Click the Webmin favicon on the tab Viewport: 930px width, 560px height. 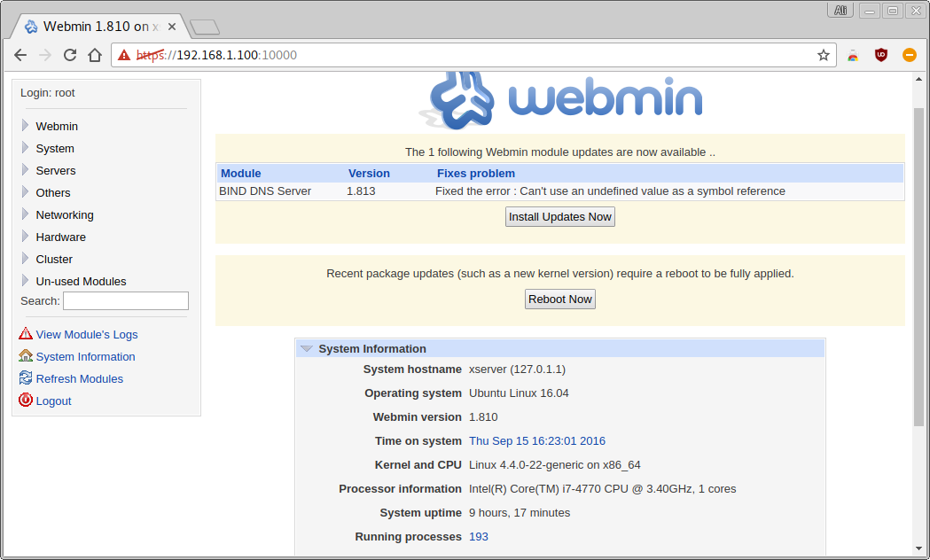(x=31, y=27)
